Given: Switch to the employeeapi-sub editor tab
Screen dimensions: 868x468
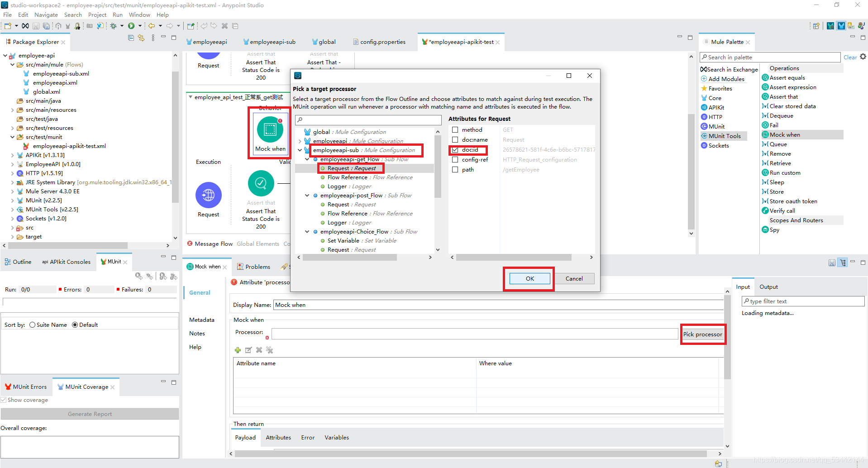Looking at the screenshot, I should coord(269,42).
